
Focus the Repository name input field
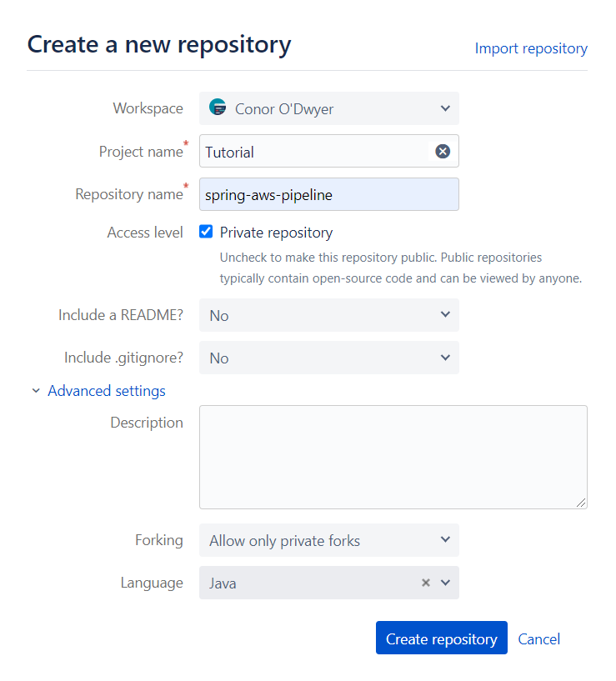328,193
